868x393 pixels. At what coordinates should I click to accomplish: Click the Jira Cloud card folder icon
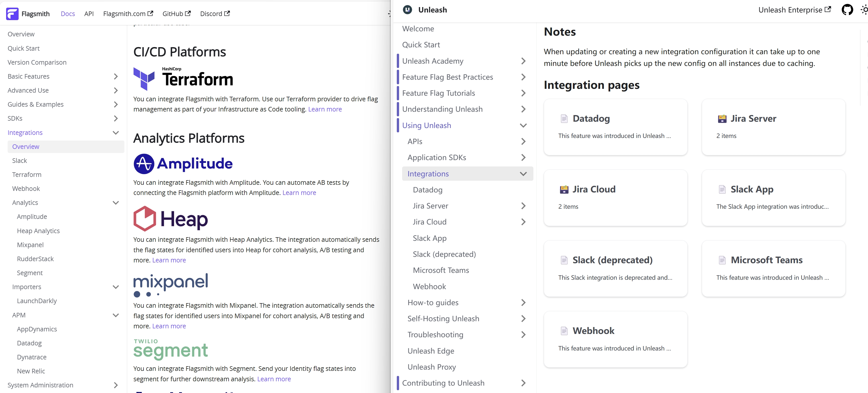[564, 189]
